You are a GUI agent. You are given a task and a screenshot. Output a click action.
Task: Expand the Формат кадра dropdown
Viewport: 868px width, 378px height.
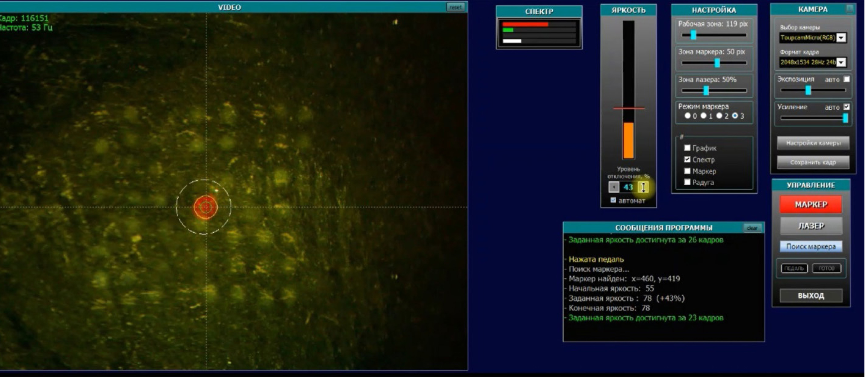(841, 63)
